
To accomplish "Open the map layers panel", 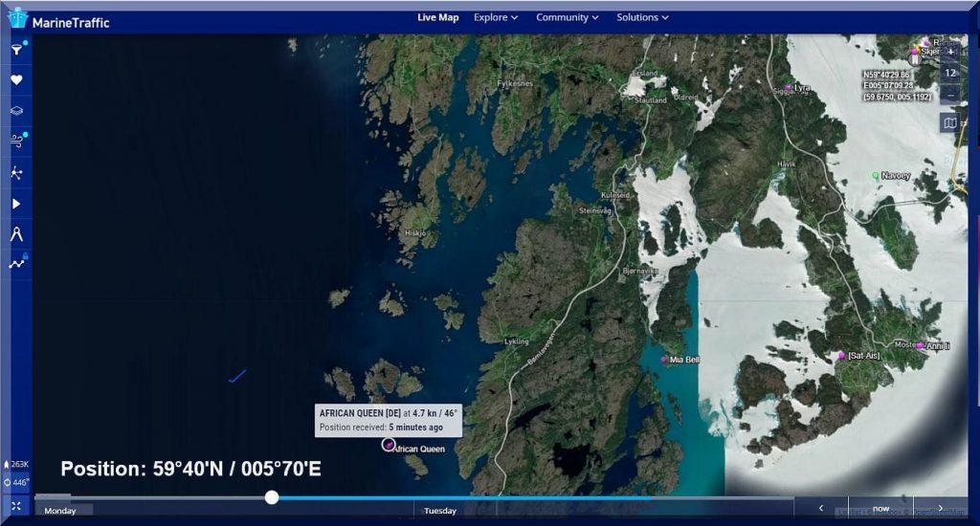I will 16,111.
